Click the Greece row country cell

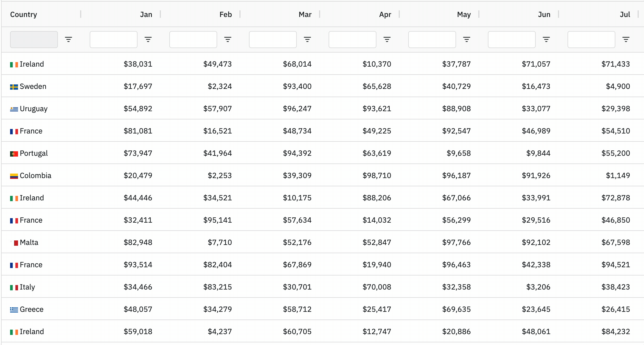point(32,309)
